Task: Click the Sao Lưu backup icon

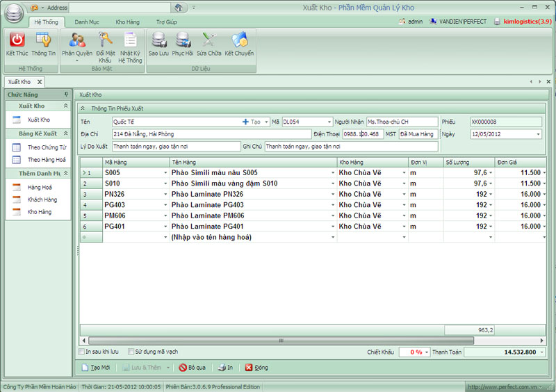Action: coord(158,40)
